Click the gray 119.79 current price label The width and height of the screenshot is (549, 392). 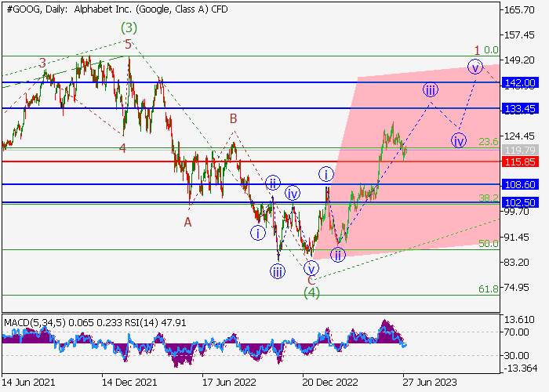coord(520,150)
